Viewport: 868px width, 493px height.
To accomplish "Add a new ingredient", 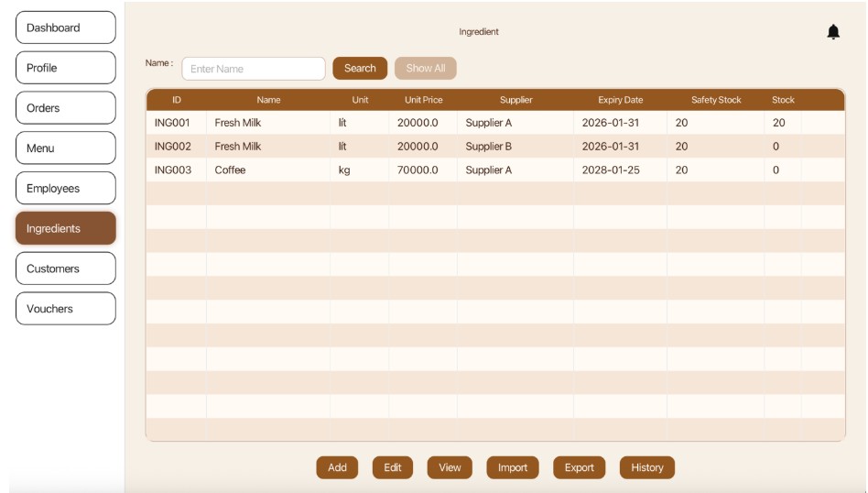I will (x=337, y=467).
